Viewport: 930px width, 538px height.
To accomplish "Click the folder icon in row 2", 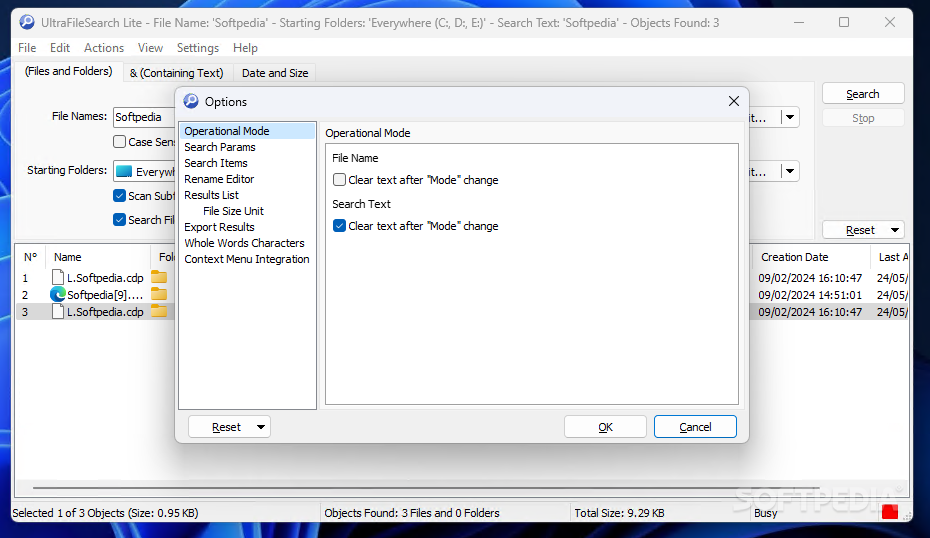I will tap(159, 294).
